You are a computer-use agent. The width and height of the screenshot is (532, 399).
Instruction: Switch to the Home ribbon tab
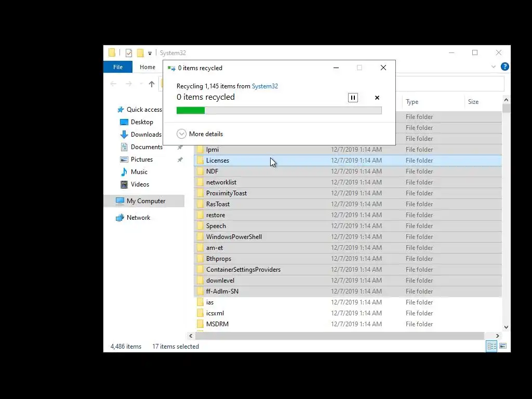pyautogui.click(x=147, y=67)
